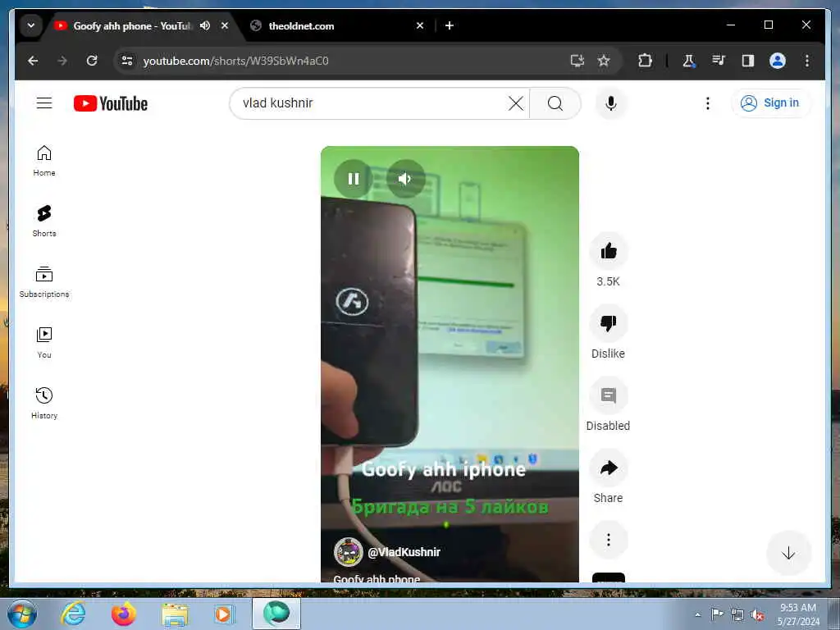The width and height of the screenshot is (840, 630).
Task: Clear the search text 'vlad kushnir'
Action: 515,103
